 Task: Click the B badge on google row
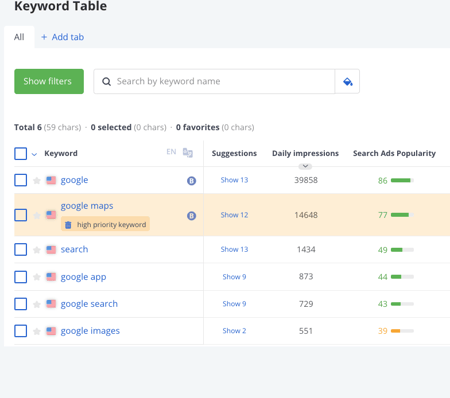[x=191, y=181]
